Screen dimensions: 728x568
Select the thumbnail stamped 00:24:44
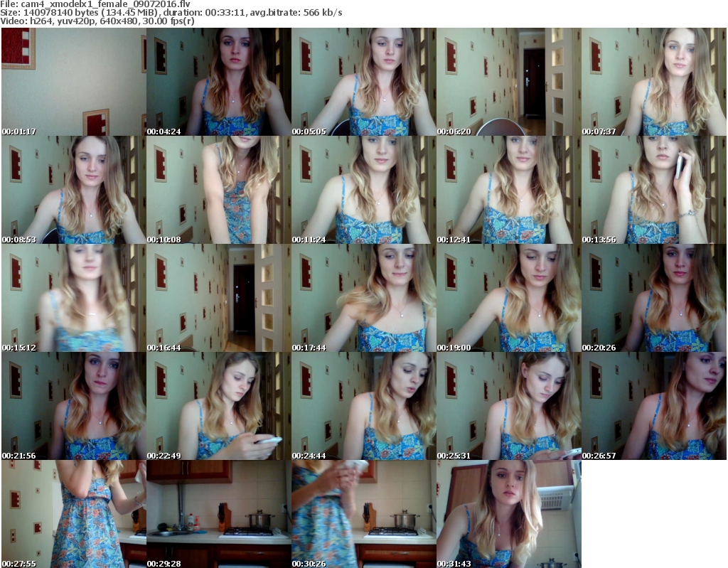pos(363,406)
